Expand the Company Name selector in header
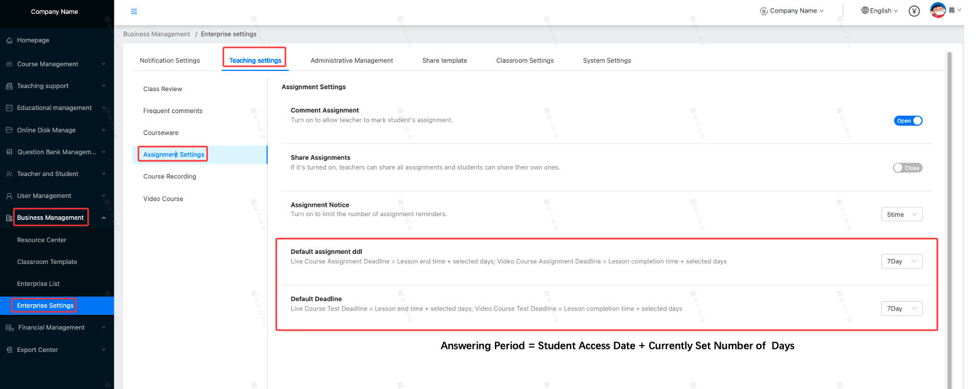Viewport: 980px width, 389px height. point(792,11)
